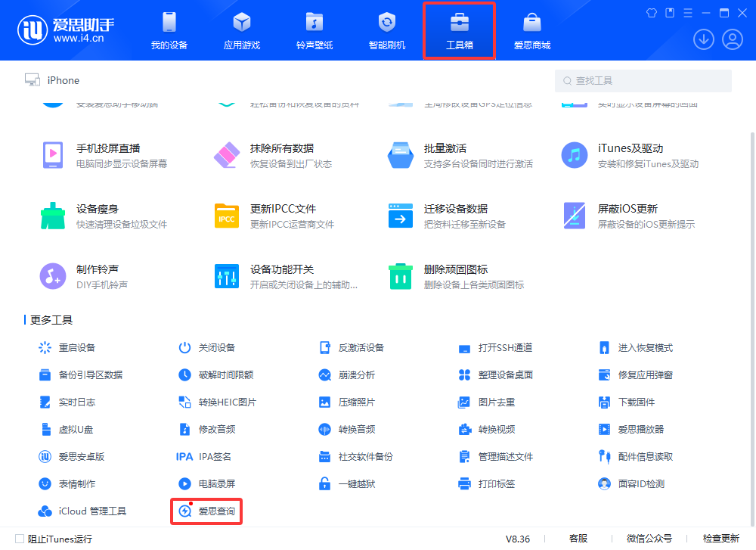Select the 设备瘦身 cleanup broom icon
The width and height of the screenshot is (756, 550).
tap(52, 216)
